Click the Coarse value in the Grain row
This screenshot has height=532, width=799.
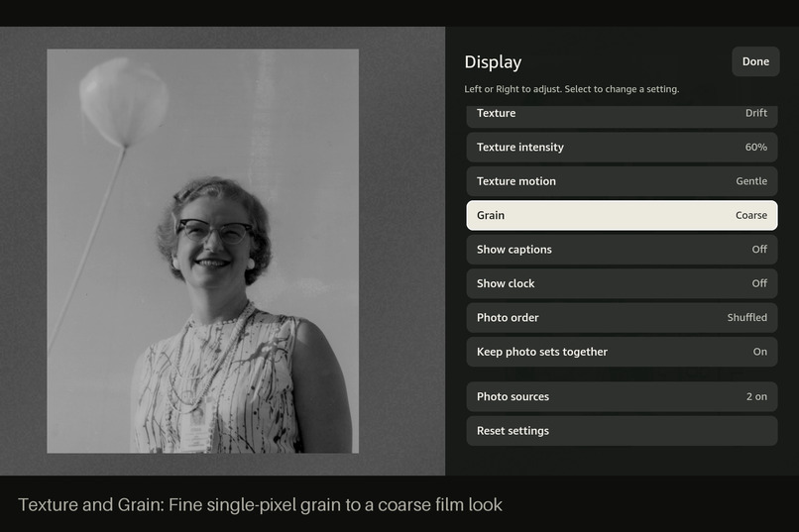pyautogui.click(x=751, y=215)
